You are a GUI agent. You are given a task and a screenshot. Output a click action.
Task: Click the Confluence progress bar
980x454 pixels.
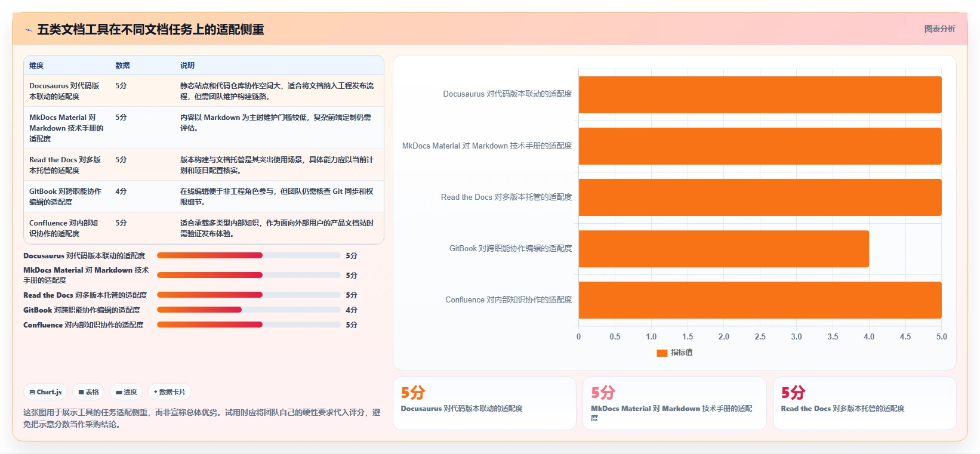point(249,325)
